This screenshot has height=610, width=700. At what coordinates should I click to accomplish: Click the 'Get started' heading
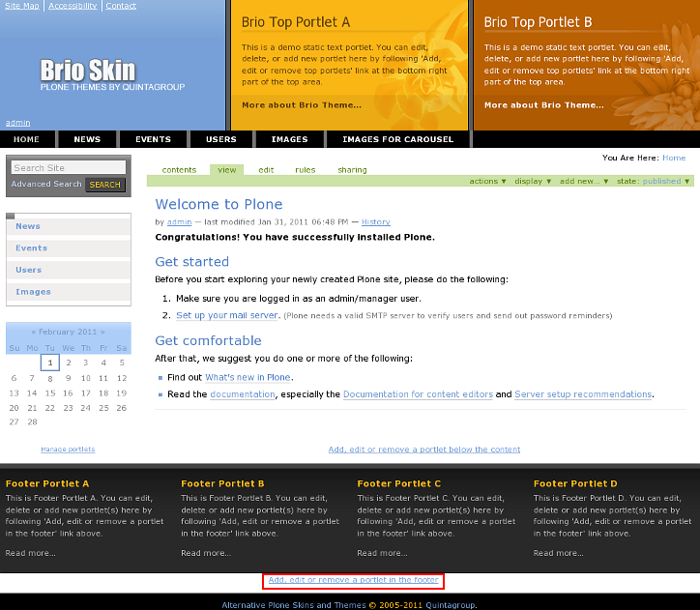pyautogui.click(x=192, y=262)
